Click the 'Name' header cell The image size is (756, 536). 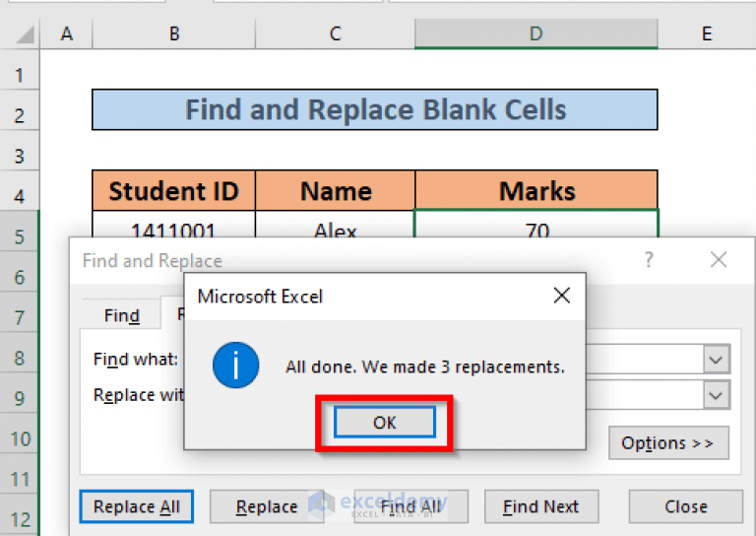tap(335, 190)
